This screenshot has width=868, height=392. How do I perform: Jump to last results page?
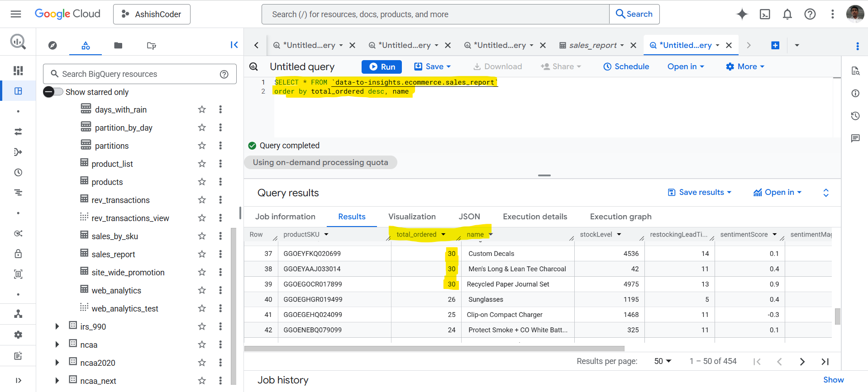tap(825, 361)
